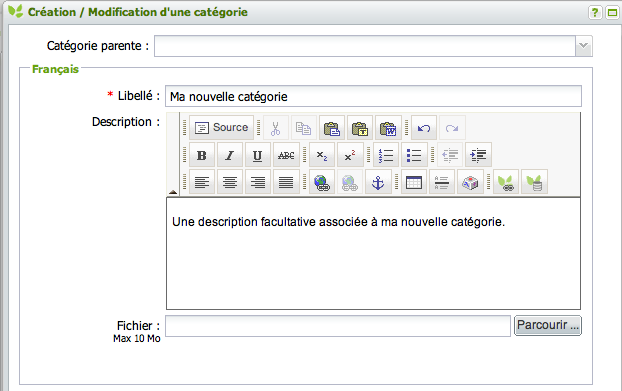Insert a table

414,182
